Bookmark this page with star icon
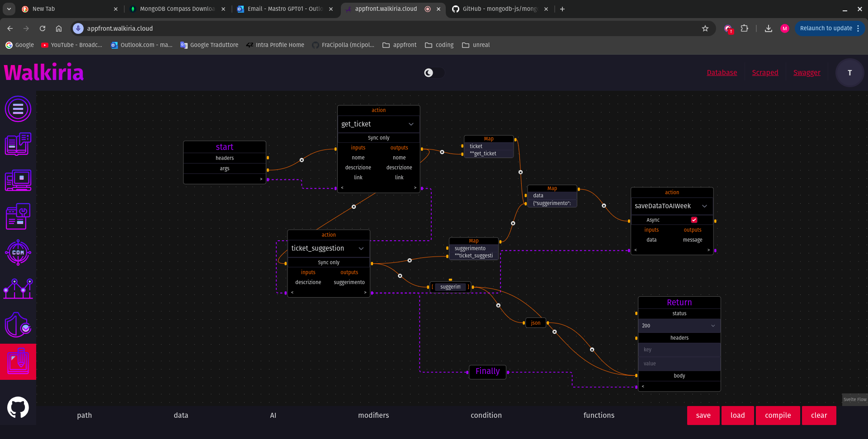 coord(705,28)
